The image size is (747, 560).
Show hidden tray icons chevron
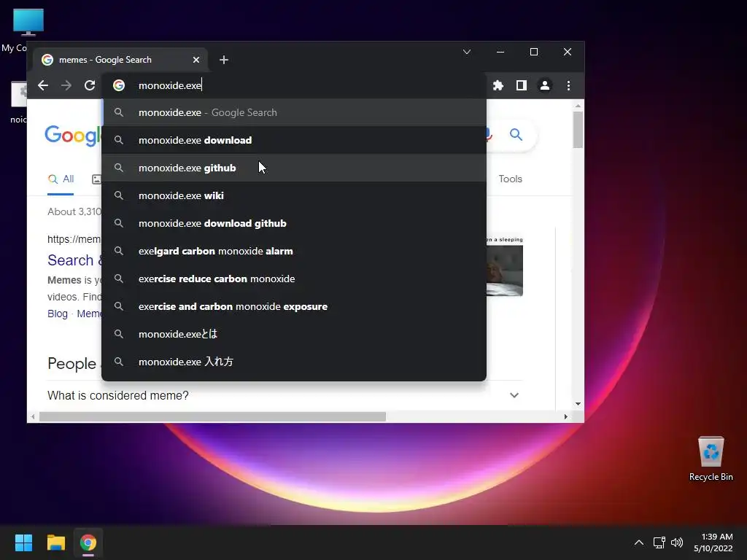tap(639, 542)
